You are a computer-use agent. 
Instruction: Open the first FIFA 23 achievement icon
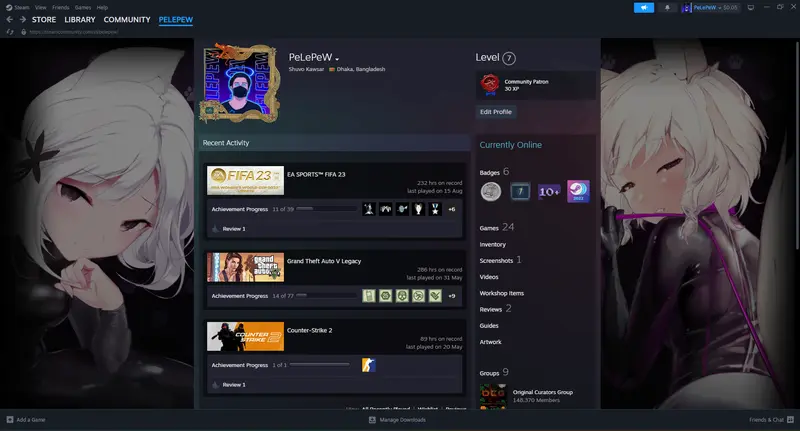369,210
